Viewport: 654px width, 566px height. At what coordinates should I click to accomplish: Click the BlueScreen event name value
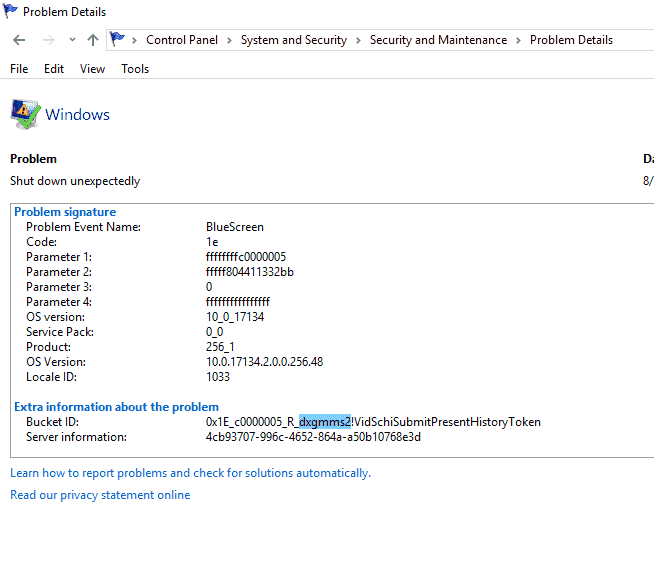point(235,227)
